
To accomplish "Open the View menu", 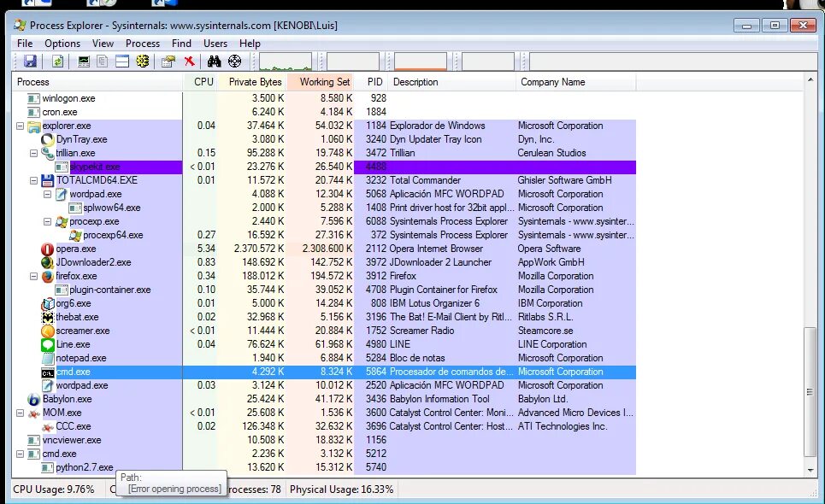I will pos(103,43).
